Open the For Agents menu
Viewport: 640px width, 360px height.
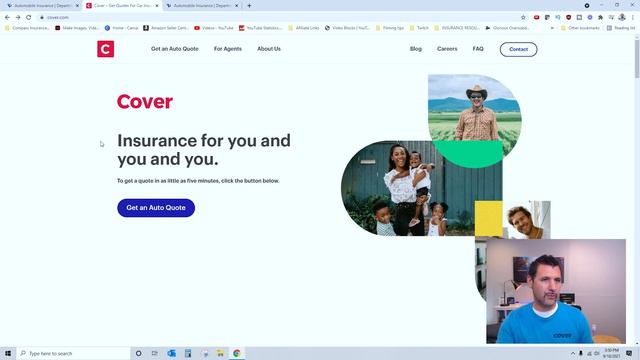coord(228,49)
